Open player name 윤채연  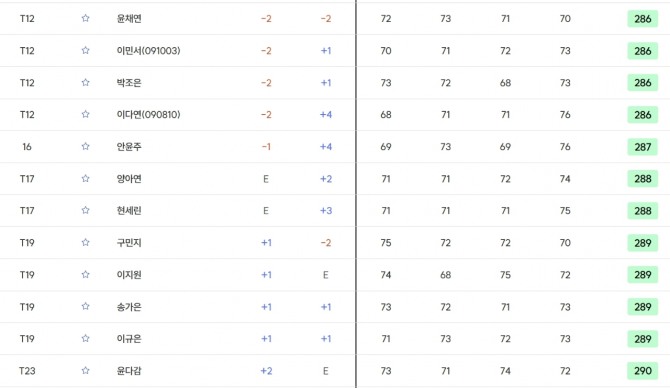pyautogui.click(x=129, y=18)
